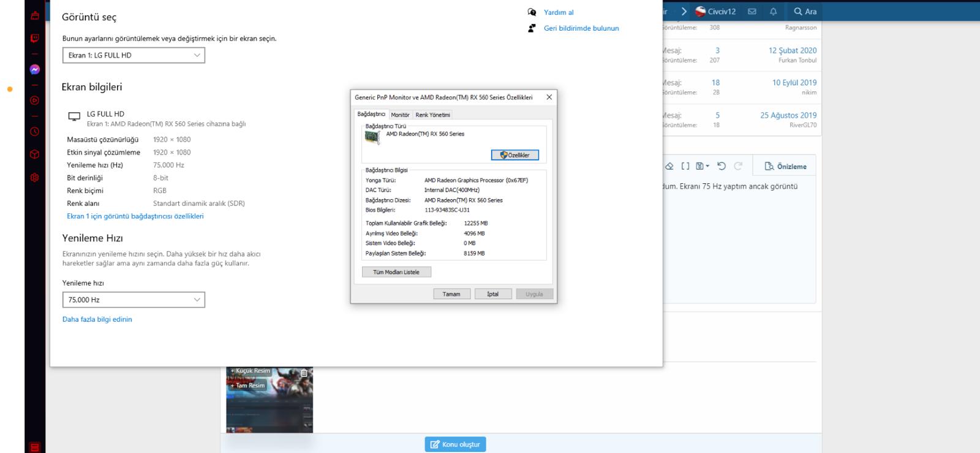Open the 12 Şubat 2020 thread date link
The image size is (980, 453).
(x=793, y=50)
